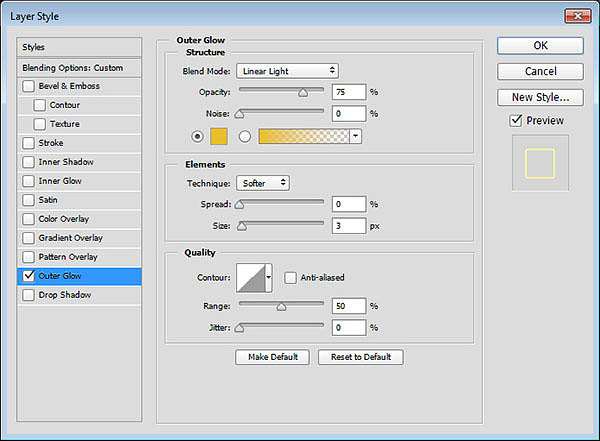Viewport: 600px width, 441px height.
Task: Click the style preview thumbnail
Action: point(540,163)
